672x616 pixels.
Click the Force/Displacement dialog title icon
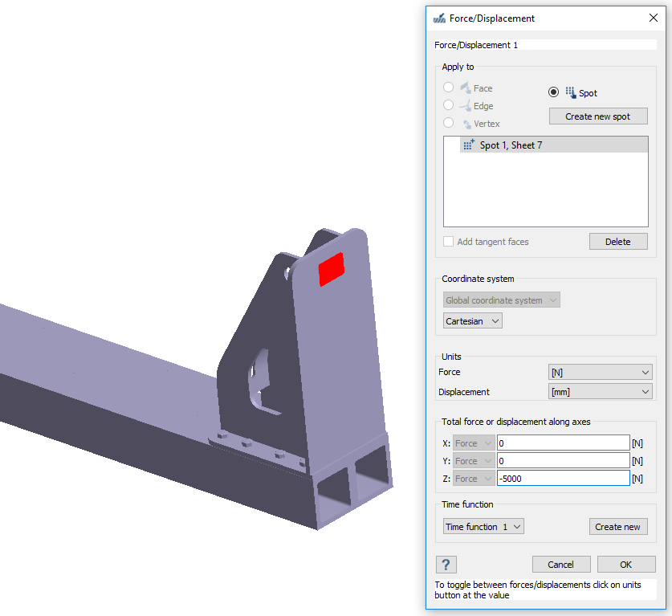[439, 18]
